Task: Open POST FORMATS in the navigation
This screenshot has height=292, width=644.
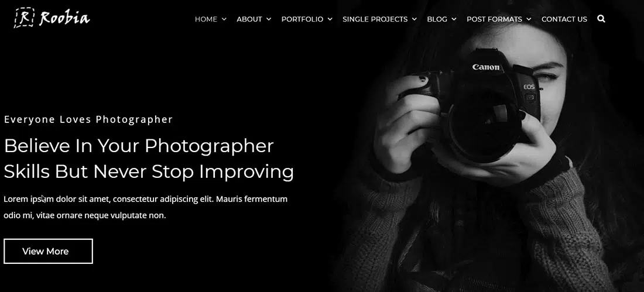Action: coord(495,19)
